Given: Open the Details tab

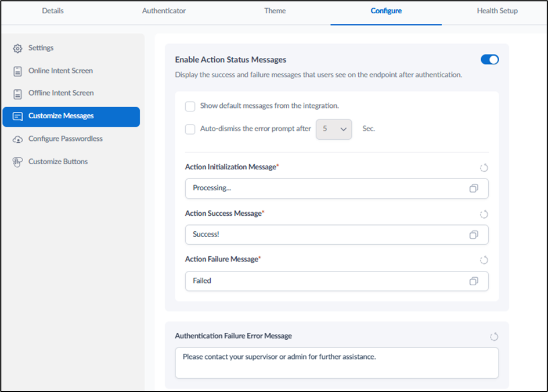Looking at the screenshot, I should [53, 11].
